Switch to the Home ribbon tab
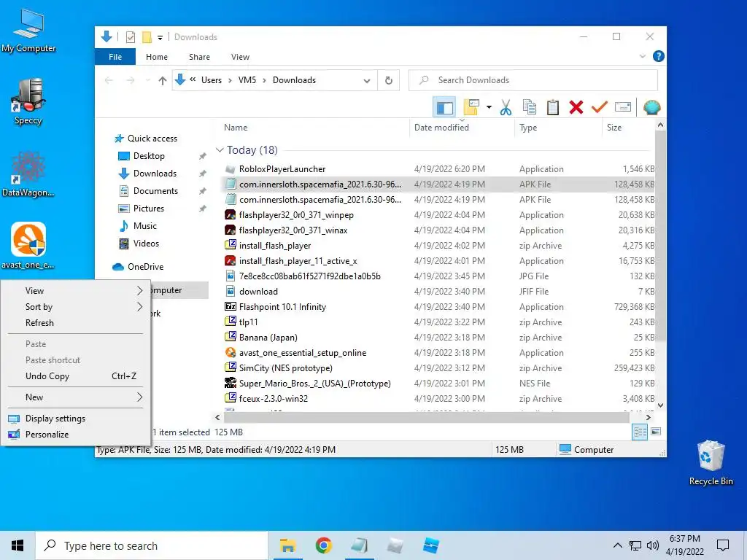This screenshot has width=747, height=560. point(157,57)
